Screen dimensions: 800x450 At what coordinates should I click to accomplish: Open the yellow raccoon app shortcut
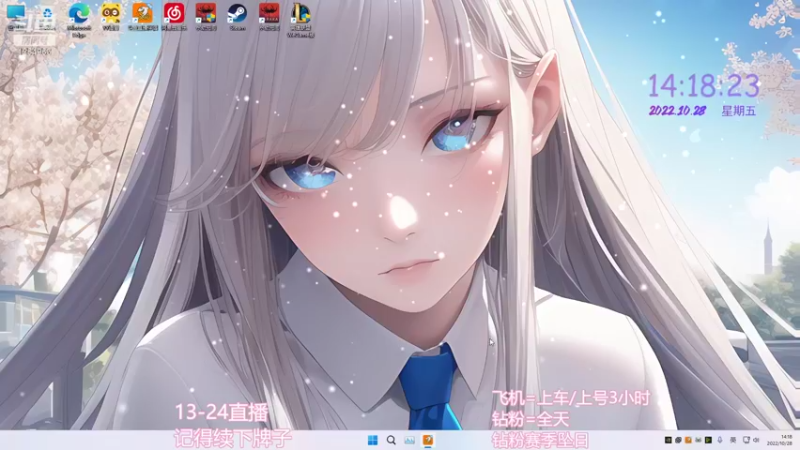pos(111,17)
